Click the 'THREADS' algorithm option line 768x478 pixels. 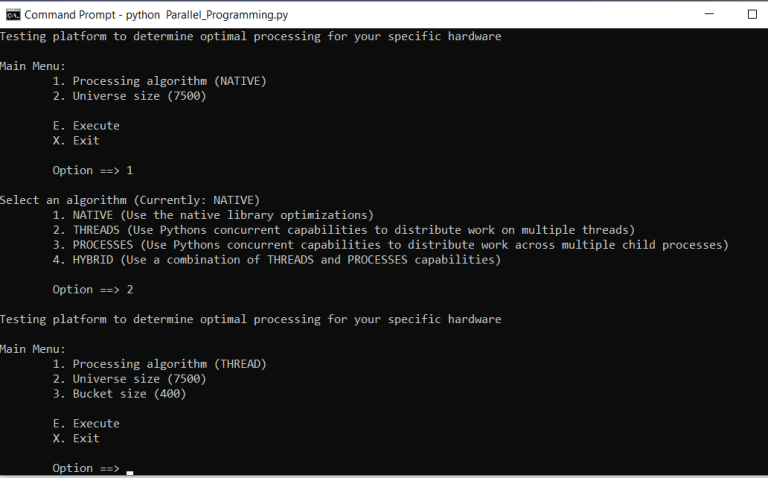(344, 230)
